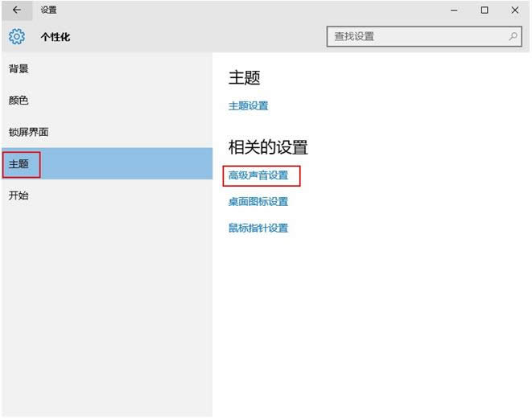The width and height of the screenshot is (532, 420).
Task: Click the magnifier icon in search box
Action: click(x=513, y=36)
